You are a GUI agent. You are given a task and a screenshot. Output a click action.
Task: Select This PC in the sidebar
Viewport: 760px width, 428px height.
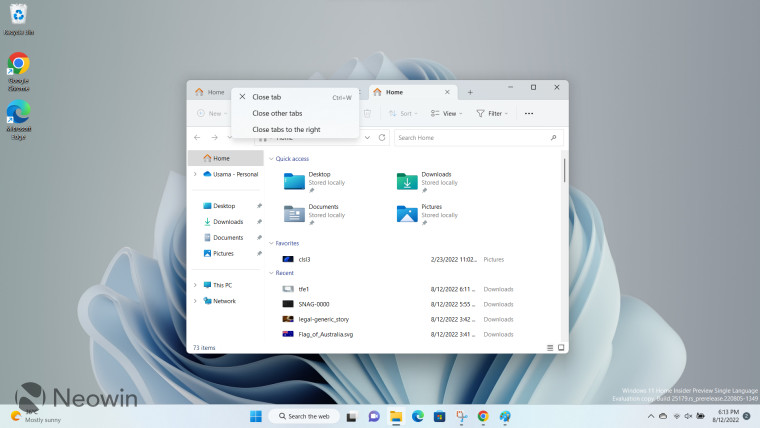tap(218, 285)
